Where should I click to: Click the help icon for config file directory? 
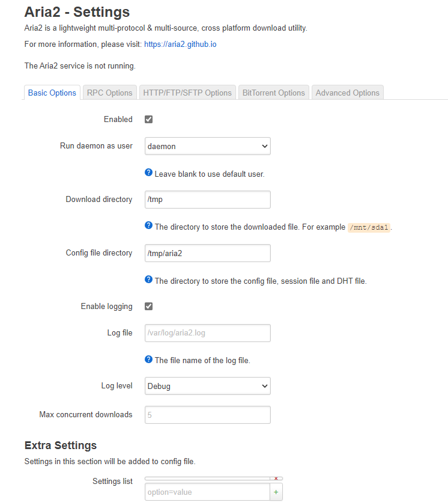[148, 279]
